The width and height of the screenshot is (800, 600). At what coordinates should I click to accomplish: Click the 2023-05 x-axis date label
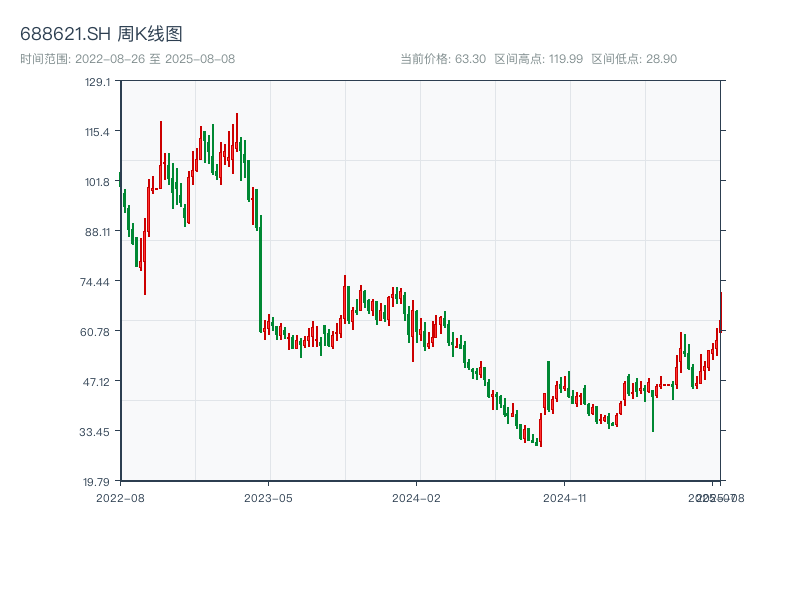268,497
